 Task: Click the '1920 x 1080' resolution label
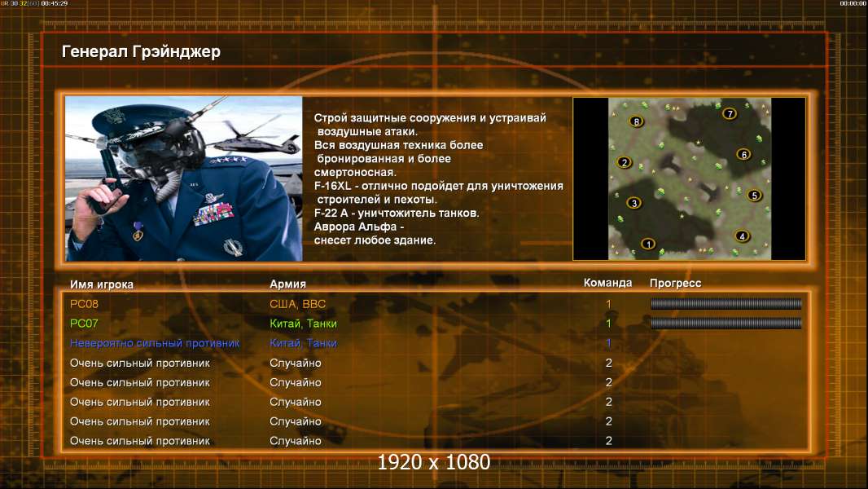pos(433,462)
